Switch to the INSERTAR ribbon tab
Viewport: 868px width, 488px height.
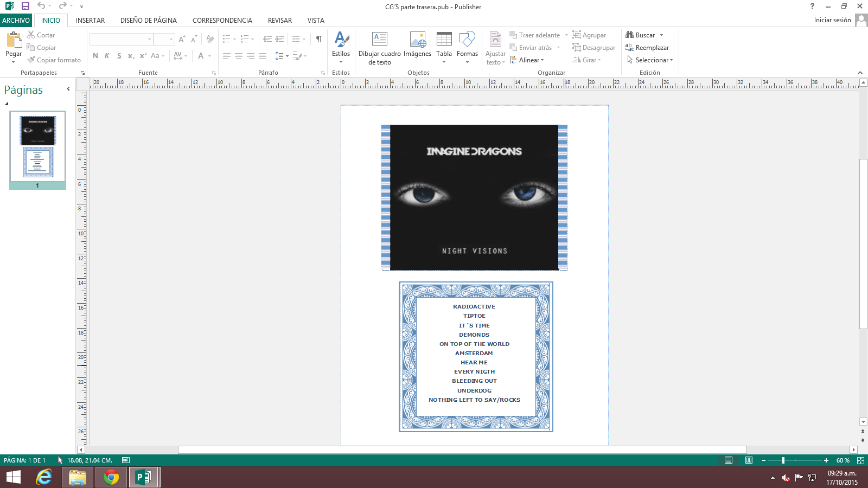[90, 20]
